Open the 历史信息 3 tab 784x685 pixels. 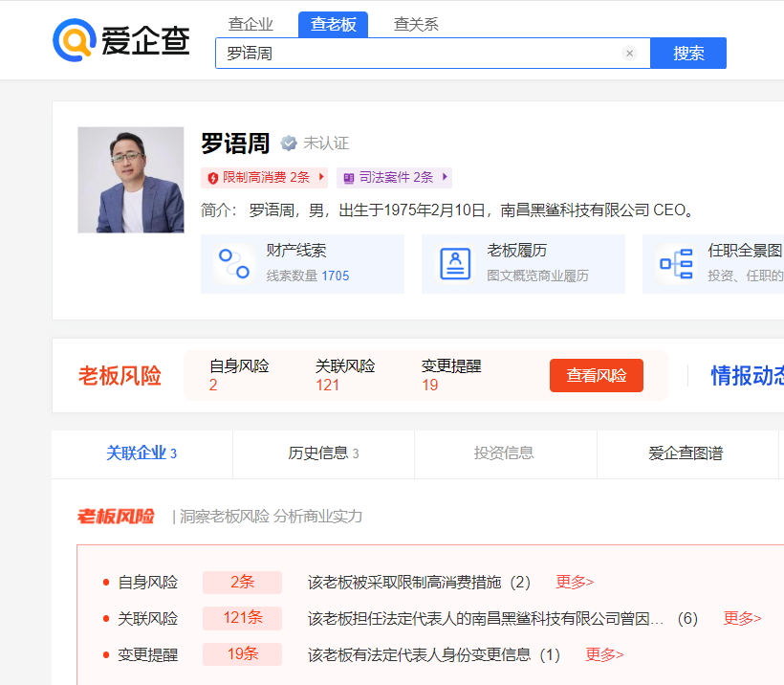[323, 453]
